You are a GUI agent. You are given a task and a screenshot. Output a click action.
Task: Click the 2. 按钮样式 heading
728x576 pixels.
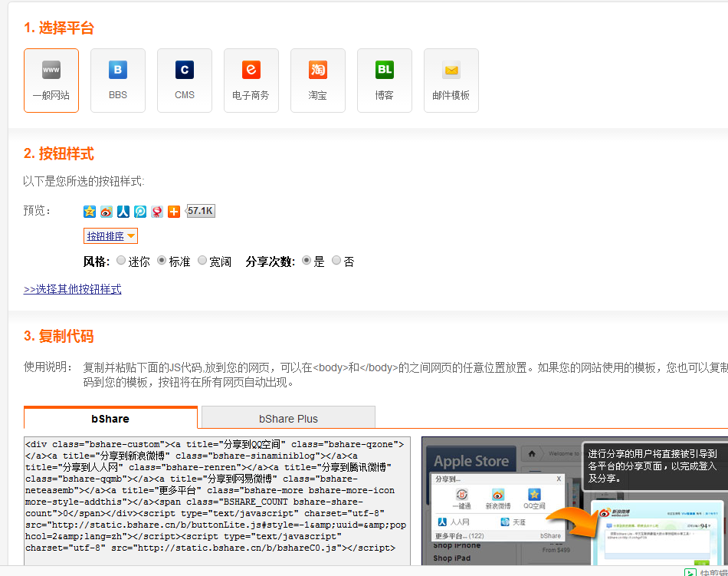click(x=59, y=153)
